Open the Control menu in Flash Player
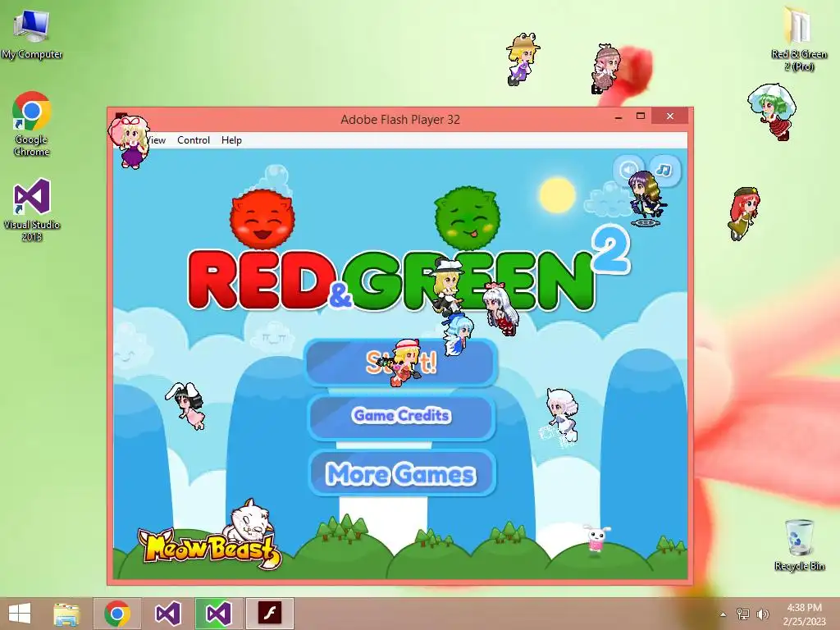840x630 pixels. [x=194, y=139]
